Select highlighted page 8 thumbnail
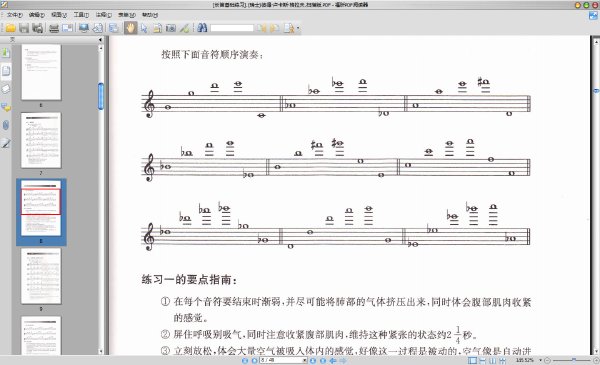 tap(41, 208)
